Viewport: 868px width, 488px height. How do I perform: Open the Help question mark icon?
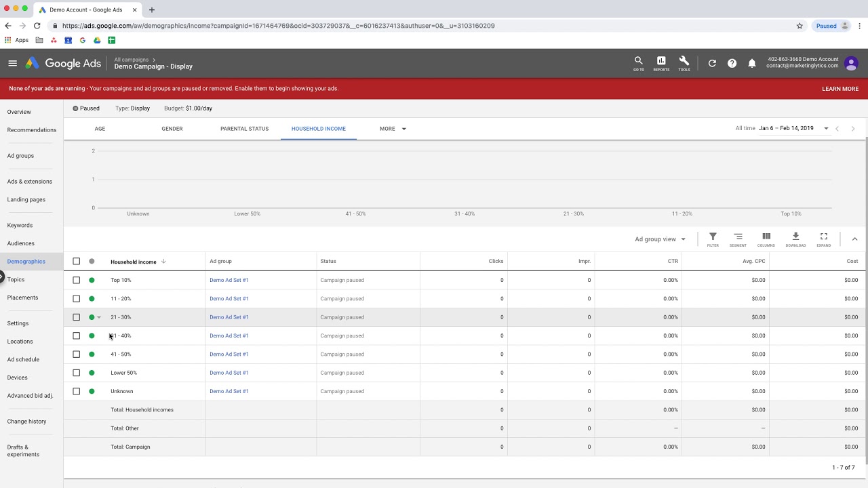point(732,63)
